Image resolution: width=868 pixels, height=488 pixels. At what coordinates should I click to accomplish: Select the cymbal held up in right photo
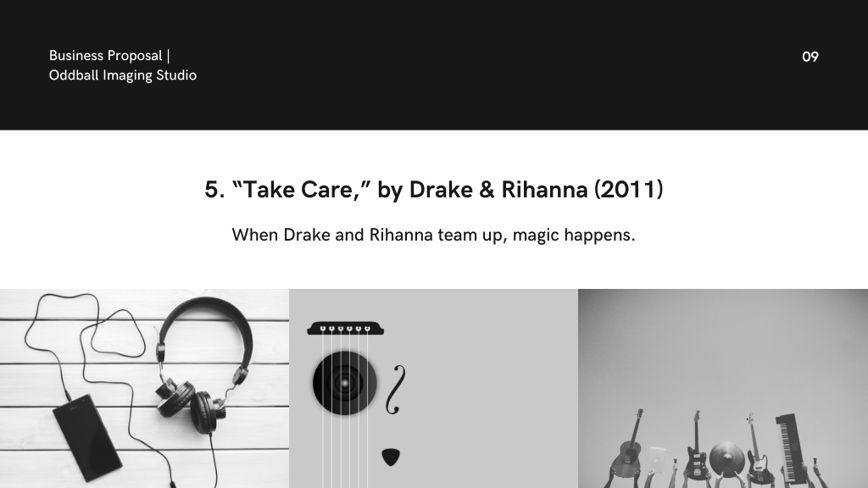click(726, 457)
